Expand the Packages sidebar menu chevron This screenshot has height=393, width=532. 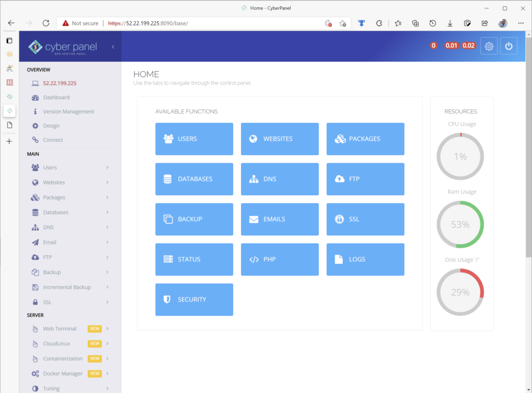[x=107, y=197]
